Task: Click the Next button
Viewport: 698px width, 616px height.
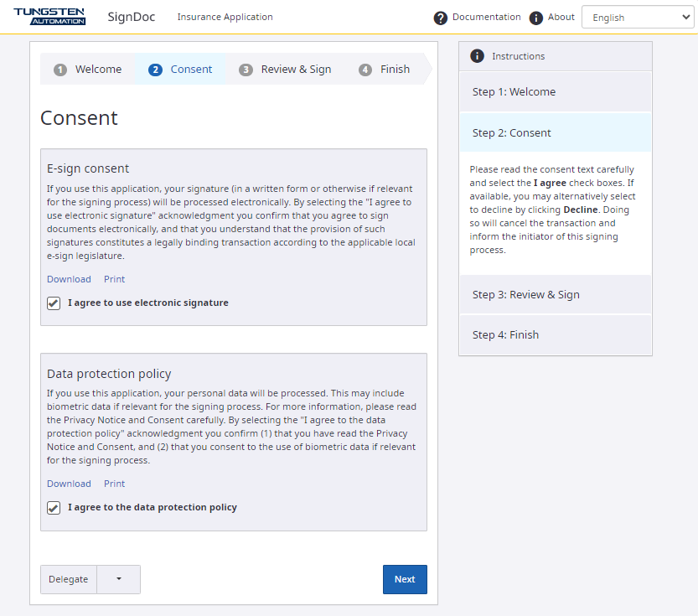Action: point(405,579)
